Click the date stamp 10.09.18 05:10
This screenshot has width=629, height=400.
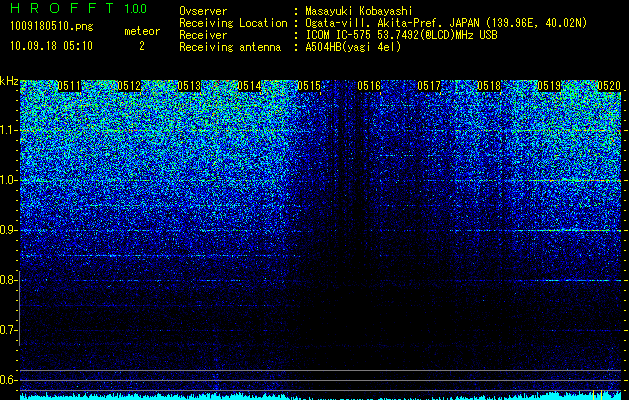tap(51, 46)
